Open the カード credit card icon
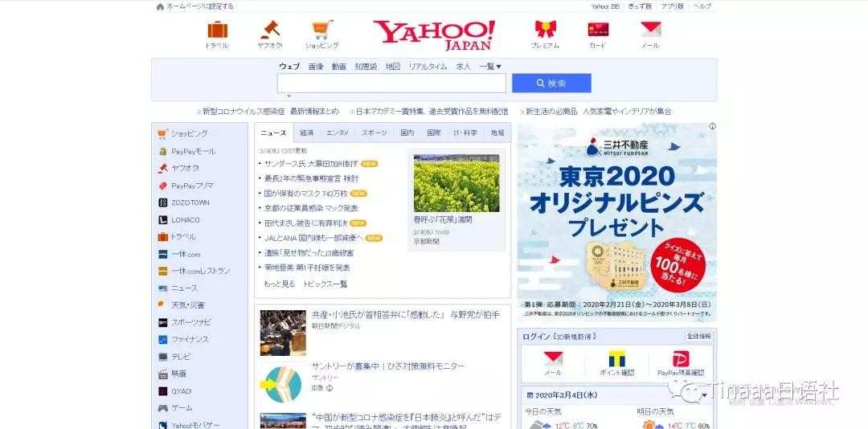This screenshot has height=429, width=868. coord(598,30)
